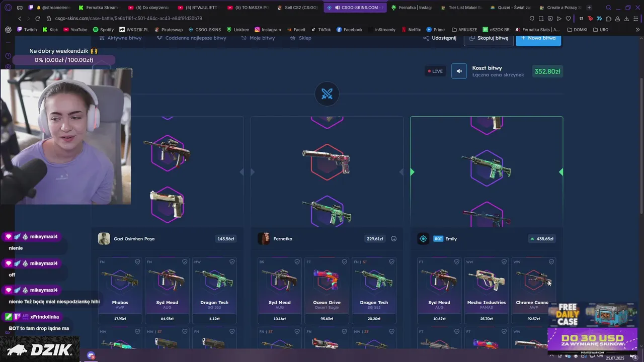Open the emoji reaction button beside Fernatka's total
The image size is (644, 362).
pos(394,239)
